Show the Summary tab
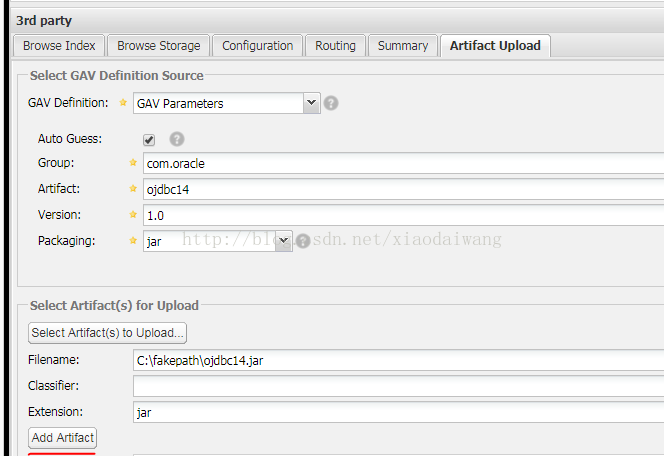The width and height of the screenshot is (664, 456). tap(403, 46)
